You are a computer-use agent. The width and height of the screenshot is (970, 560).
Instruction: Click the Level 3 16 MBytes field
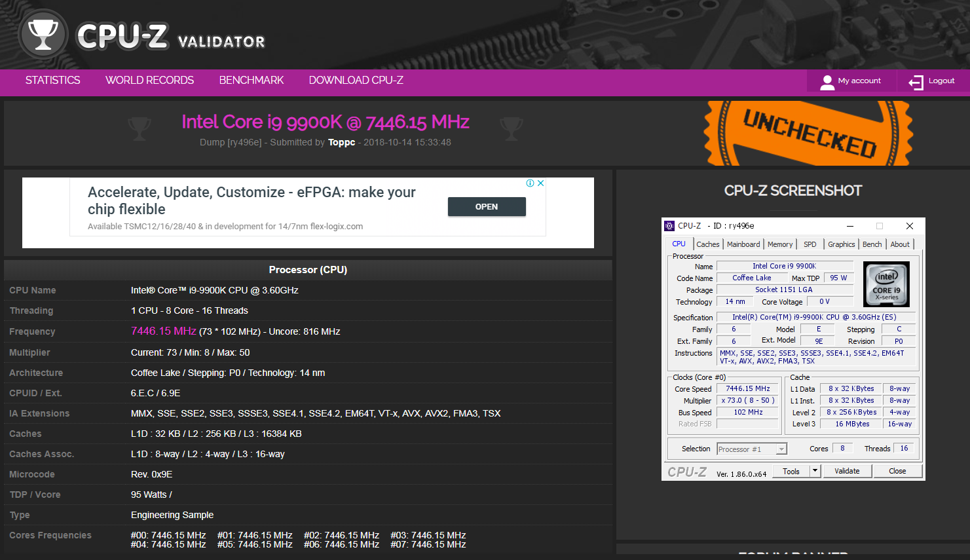(852, 424)
